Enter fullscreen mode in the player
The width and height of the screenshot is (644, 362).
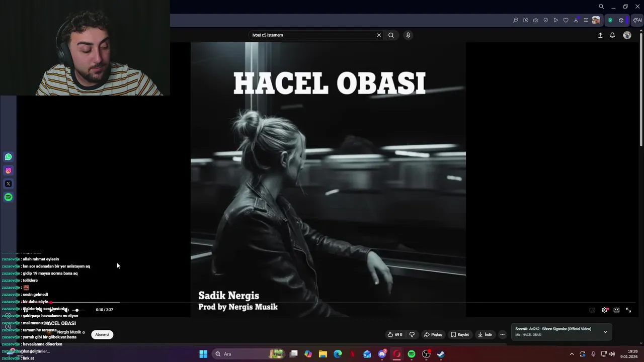(628, 310)
